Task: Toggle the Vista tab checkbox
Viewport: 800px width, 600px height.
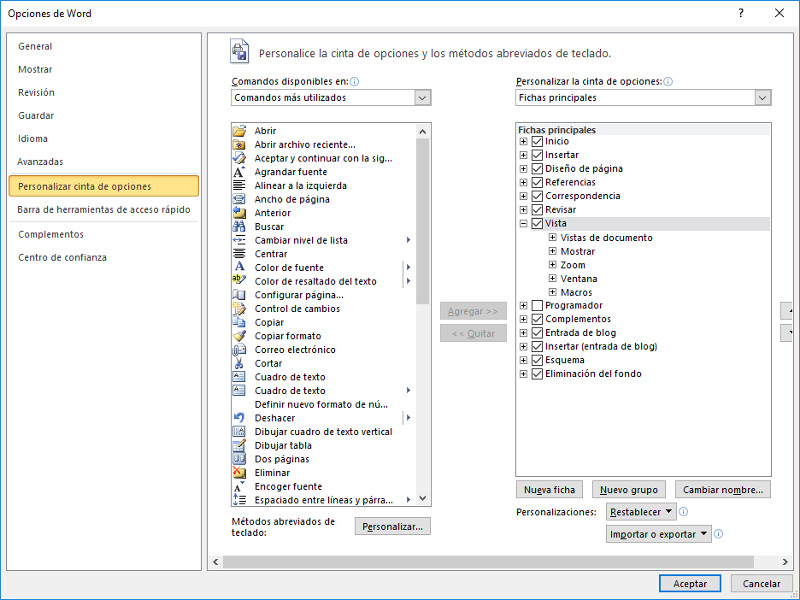Action: tap(537, 223)
